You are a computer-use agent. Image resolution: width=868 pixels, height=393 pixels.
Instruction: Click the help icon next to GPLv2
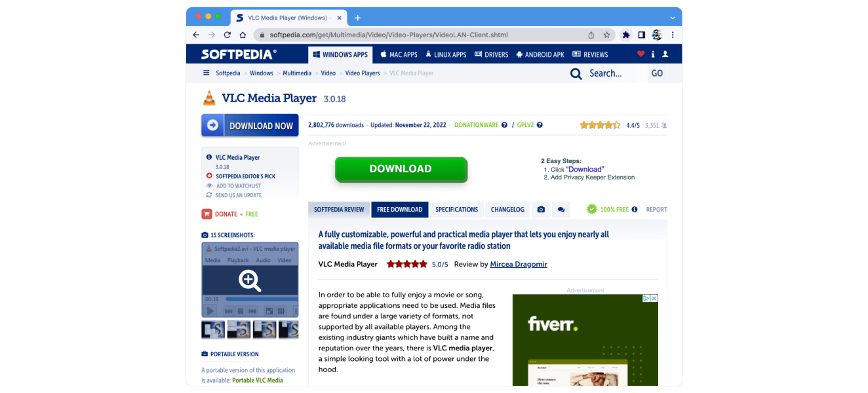tap(540, 125)
